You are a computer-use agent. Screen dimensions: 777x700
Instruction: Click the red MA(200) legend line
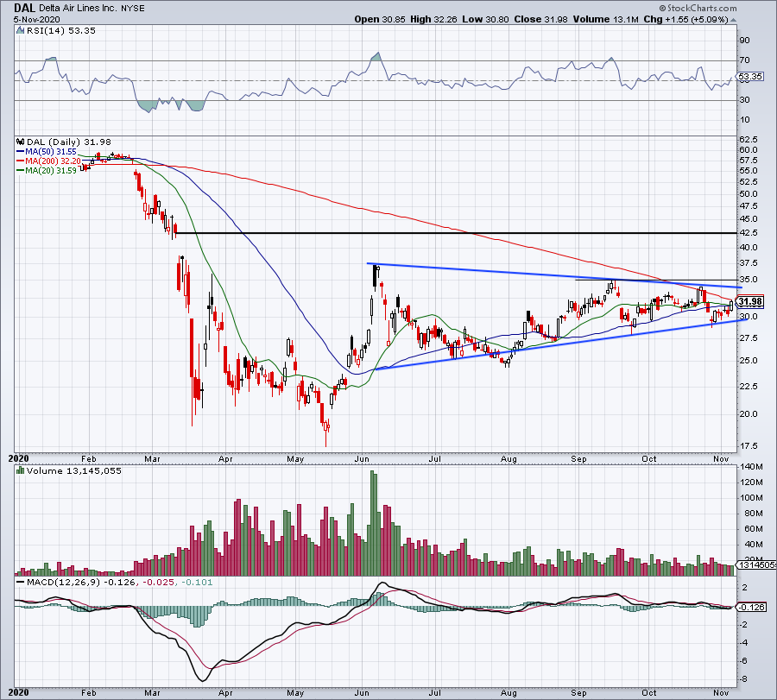tap(21, 161)
